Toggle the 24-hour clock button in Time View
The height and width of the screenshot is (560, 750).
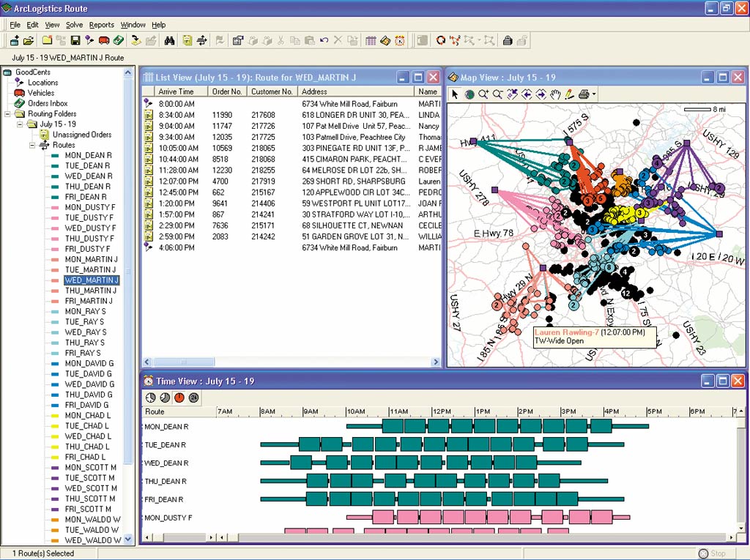193,397
